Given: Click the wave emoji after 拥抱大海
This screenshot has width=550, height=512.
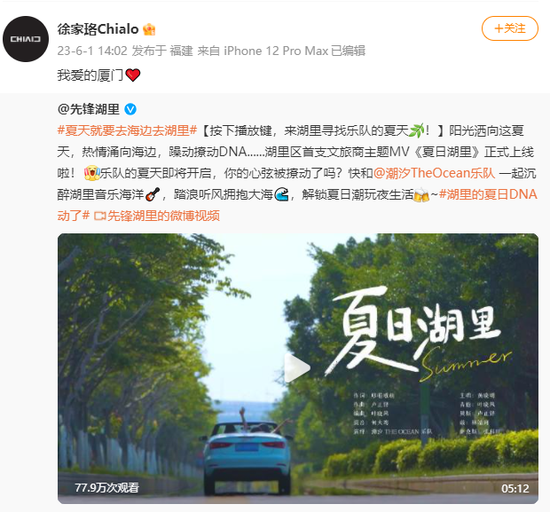Looking at the screenshot, I should pos(281,194).
